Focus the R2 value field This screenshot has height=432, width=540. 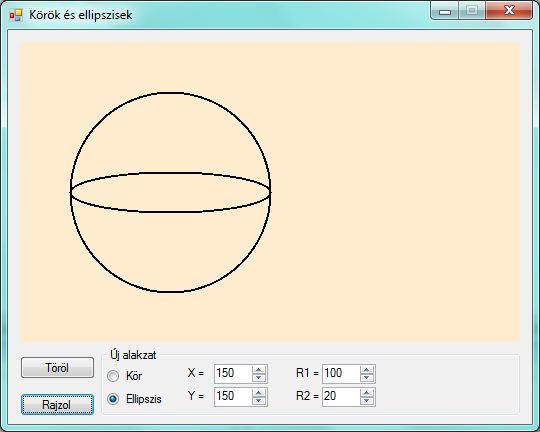341,397
